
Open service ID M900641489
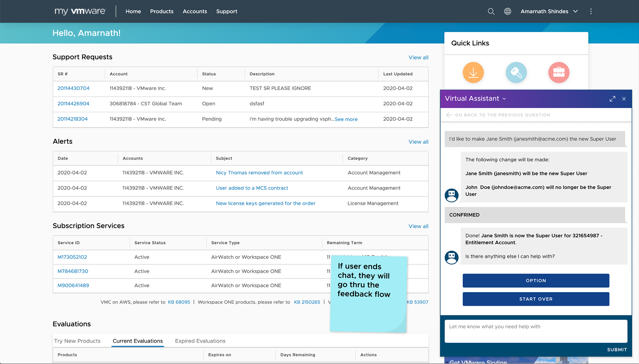click(x=73, y=285)
